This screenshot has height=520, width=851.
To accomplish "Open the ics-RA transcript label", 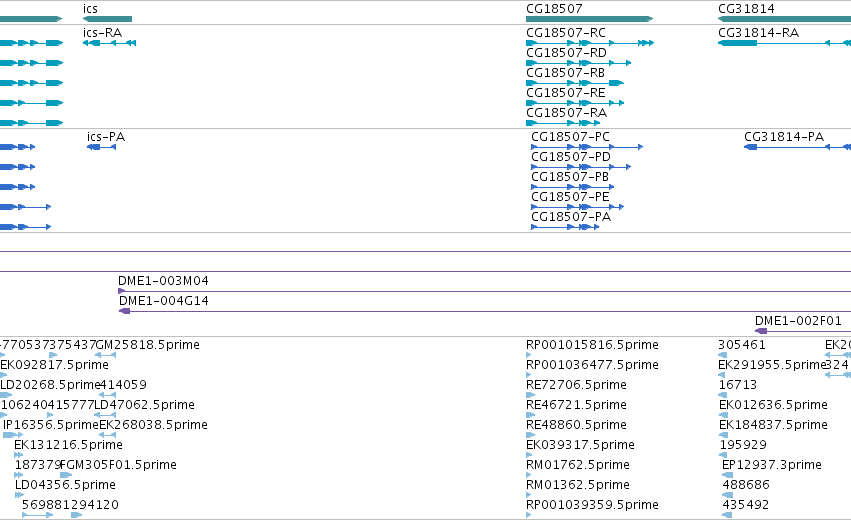I will (103, 33).
